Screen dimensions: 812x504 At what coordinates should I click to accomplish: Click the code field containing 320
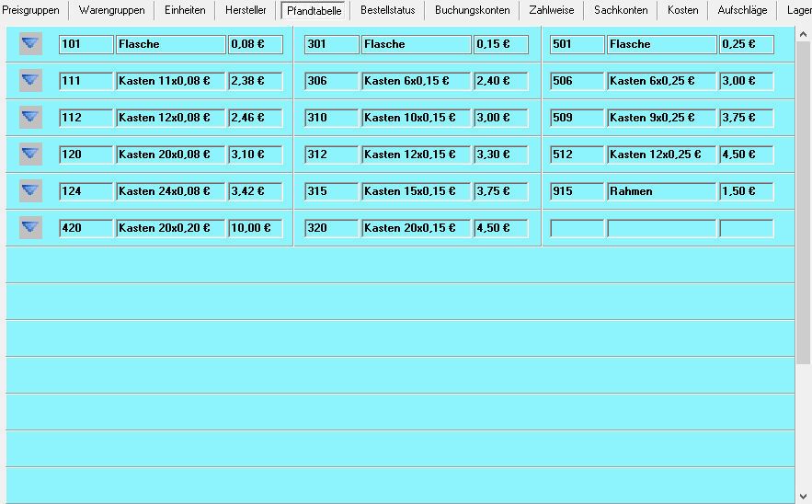click(331, 228)
